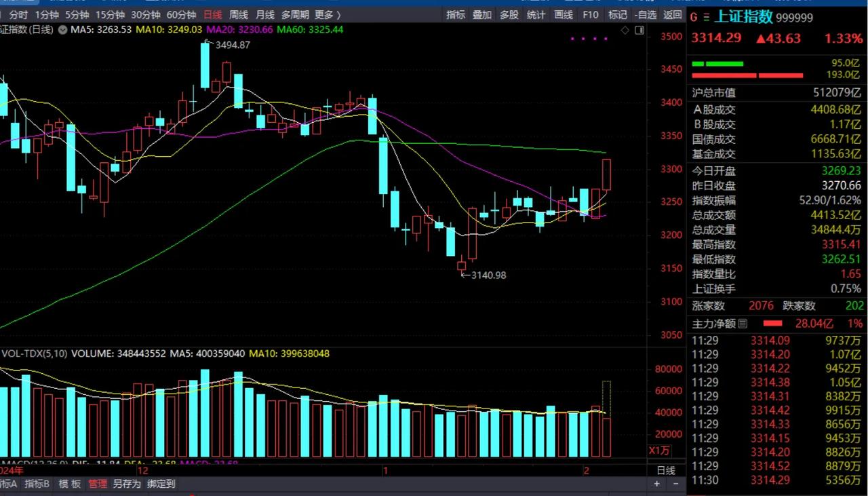Open the 多股 multi-stock view
This screenshot has width=868, height=496.
pos(509,14)
